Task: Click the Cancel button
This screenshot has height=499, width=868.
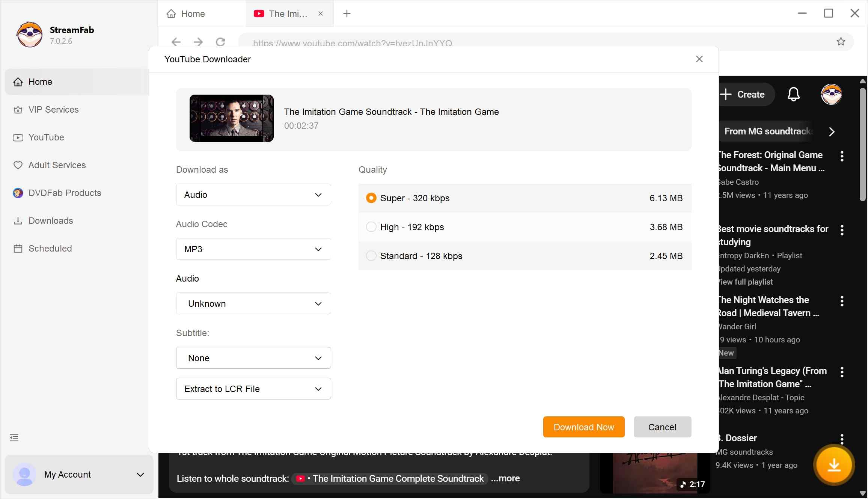Action: (662, 427)
